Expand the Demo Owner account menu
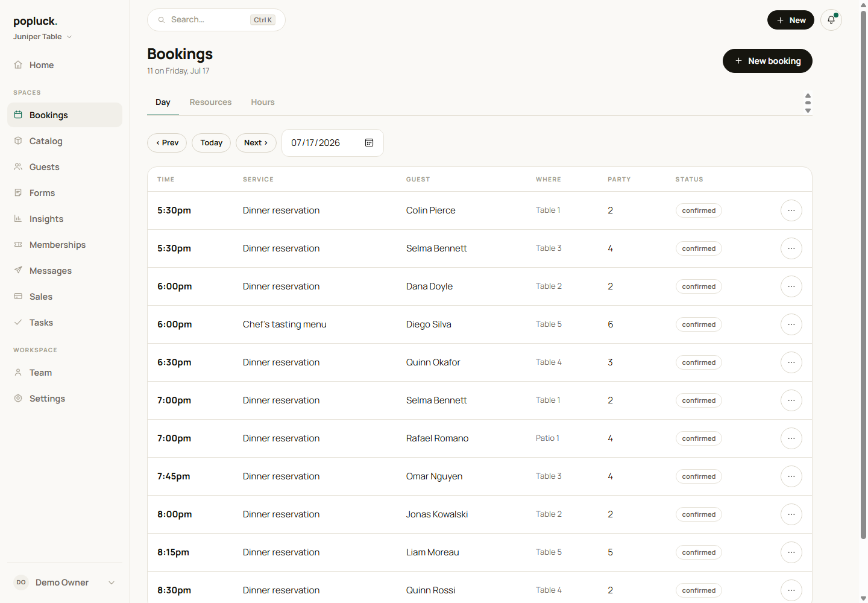868x603 pixels. pos(64,582)
